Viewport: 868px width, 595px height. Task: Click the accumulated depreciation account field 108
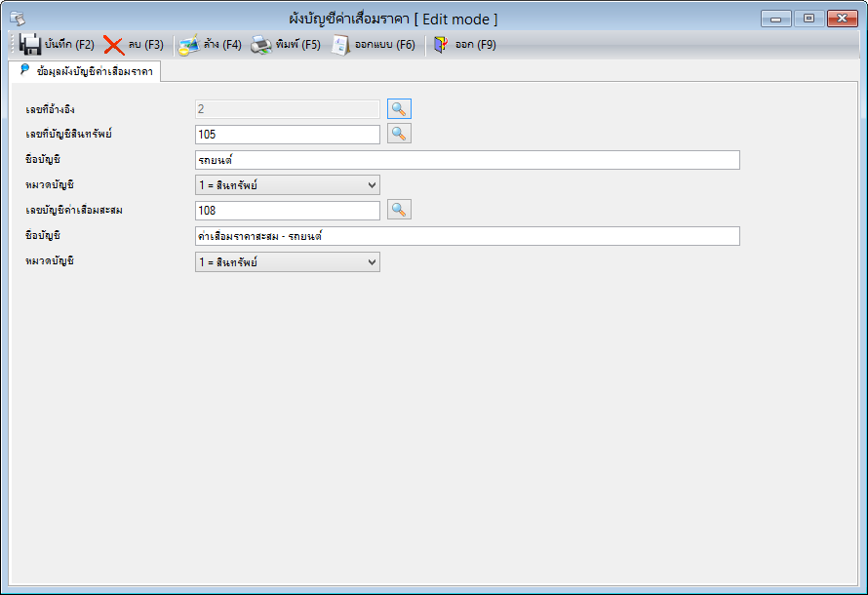288,211
